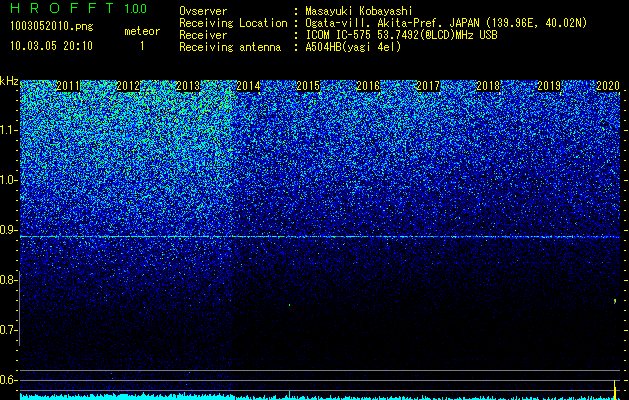This screenshot has height=400, width=629.
Task: Click the 0.8 kHz axis label
Action: (8, 280)
